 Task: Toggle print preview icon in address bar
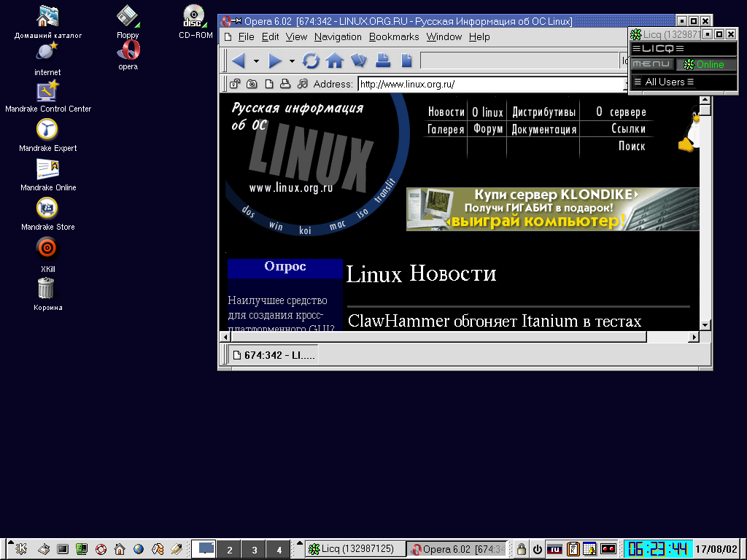(x=285, y=85)
